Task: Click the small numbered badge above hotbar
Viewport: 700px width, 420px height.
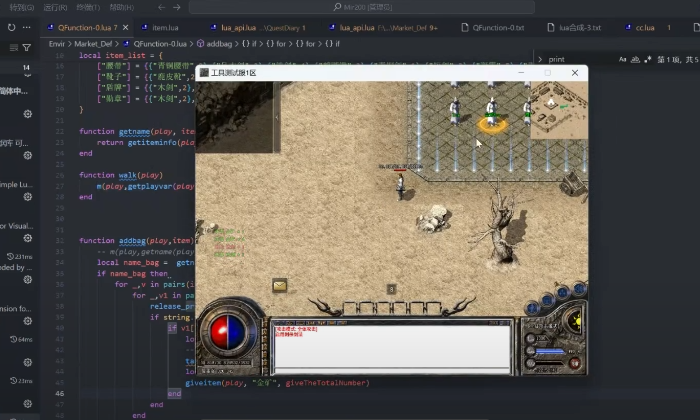Action: point(391,289)
